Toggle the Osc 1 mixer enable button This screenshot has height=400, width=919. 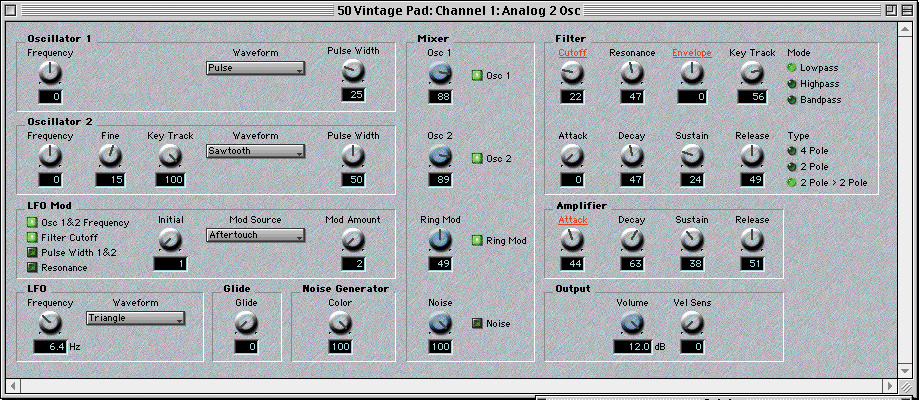(476, 75)
